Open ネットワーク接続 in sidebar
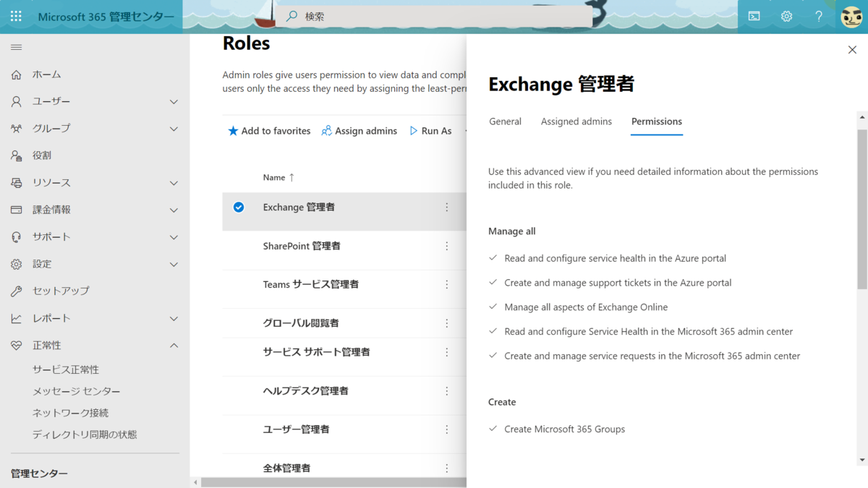Viewport: 868px width, 488px height. click(70, 413)
